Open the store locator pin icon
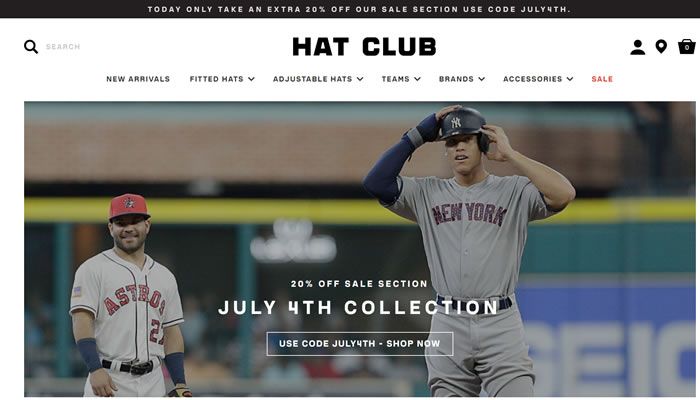 (x=661, y=46)
